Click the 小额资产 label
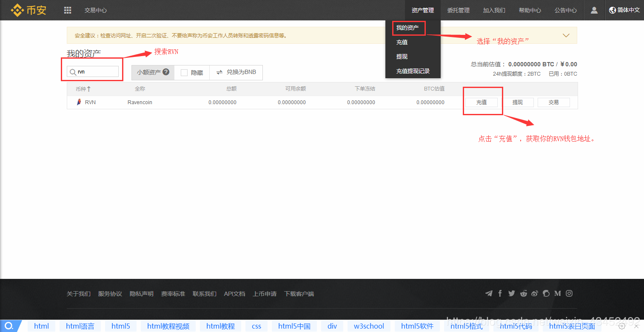This screenshot has height=332, width=644. (x=149, y=72)
